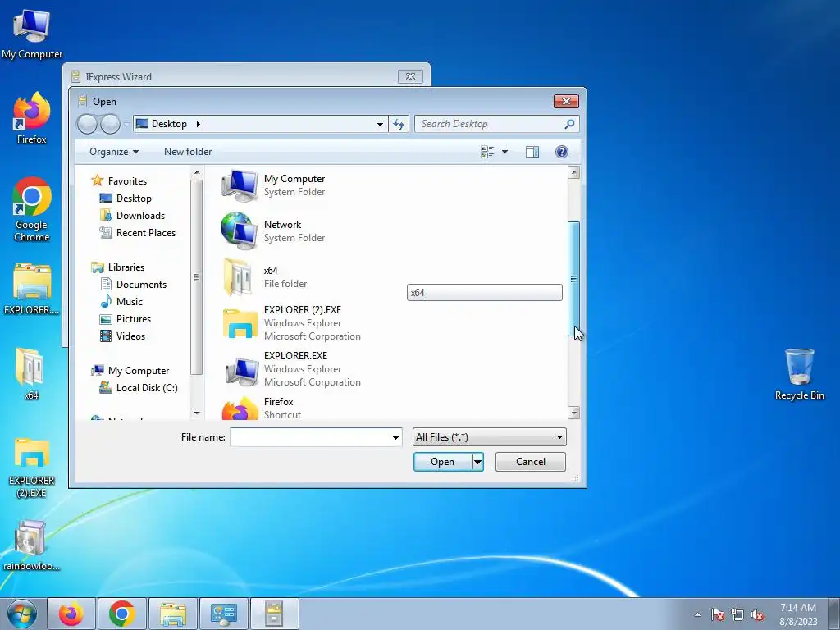The image size is (840, 630).
Task: Go to Downloads in Favorites
Action: [140, 216]
